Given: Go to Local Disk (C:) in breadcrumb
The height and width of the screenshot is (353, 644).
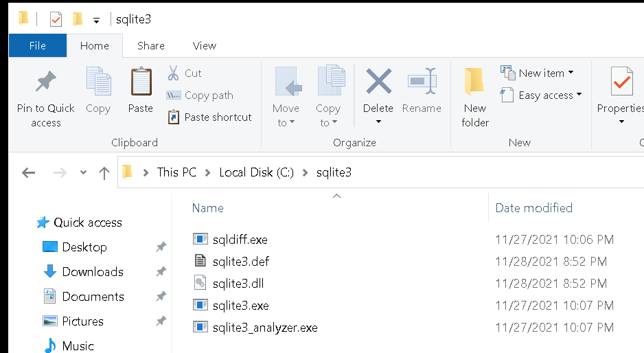Looking at the screenshot, I should [x=256, y=172].
